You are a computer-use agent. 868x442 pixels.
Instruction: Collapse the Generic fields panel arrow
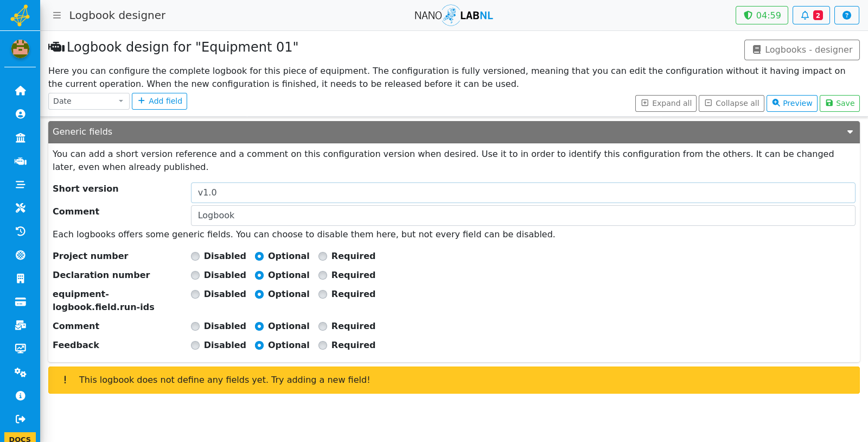[x=850, y=132]
